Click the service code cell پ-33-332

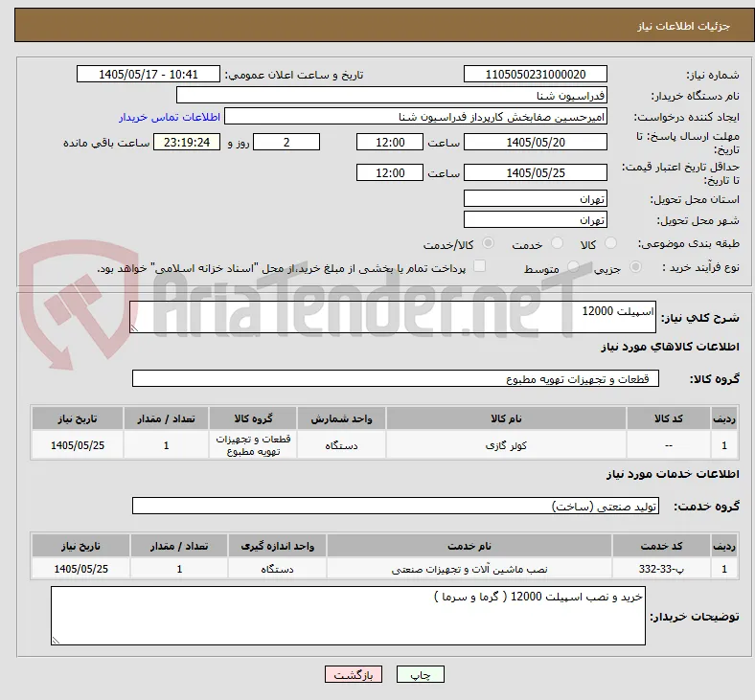pos(661,569)
